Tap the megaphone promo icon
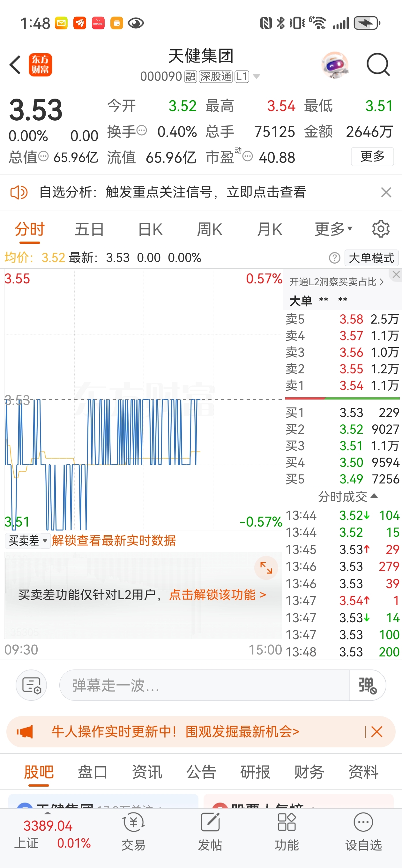This screenshot has width=402, height=868. (25, 732)
